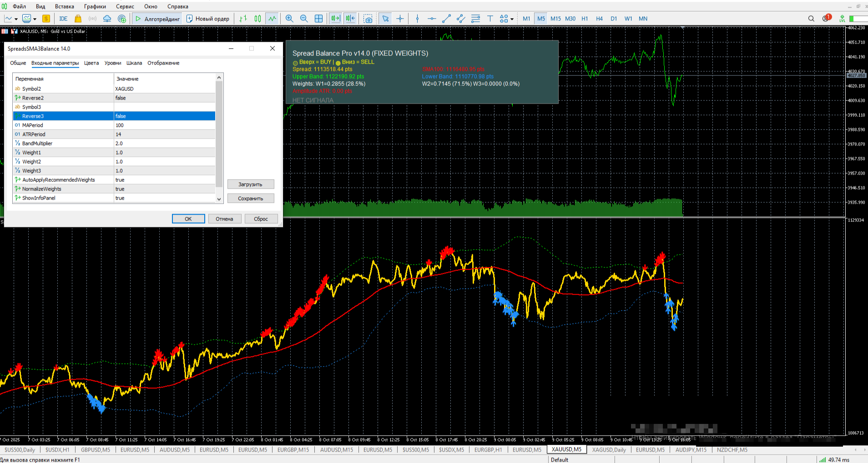The width and height of the screenshot is (868, 463).
Task: Draw a horizontal line on chart
Action: click(432, 19)
